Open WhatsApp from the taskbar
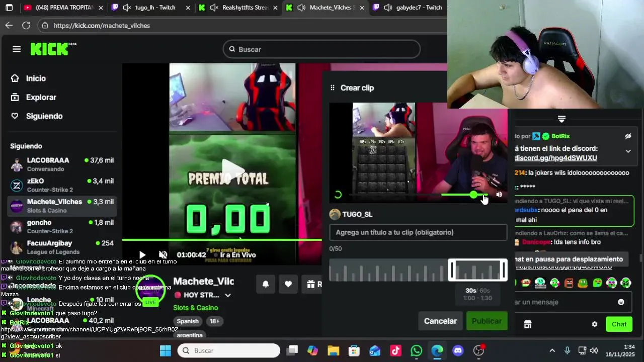Screen dimensions: 644x362 pos(416,350)
